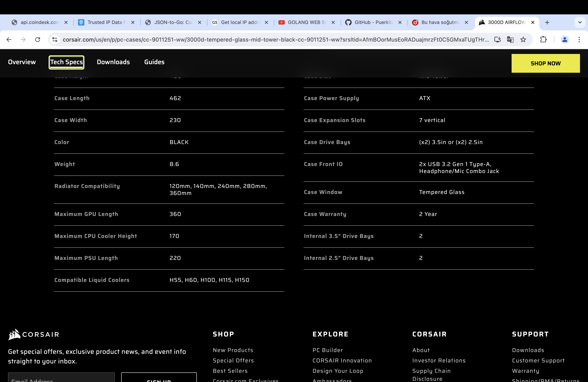Open site information icon in address bar
588x382 pixels.
click(55, 40)
